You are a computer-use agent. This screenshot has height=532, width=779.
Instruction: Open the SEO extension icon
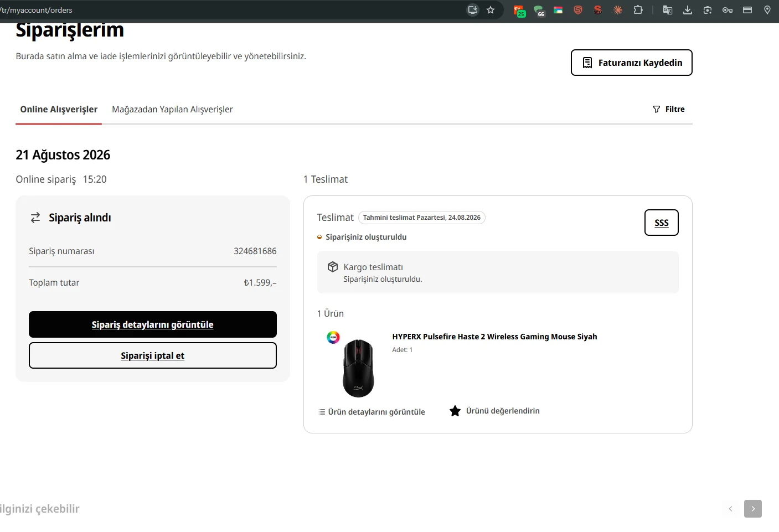pos(598,10)
